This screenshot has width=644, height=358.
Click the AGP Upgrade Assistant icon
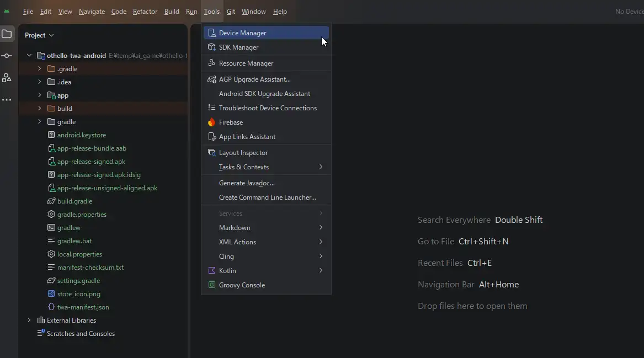pos(212,79)
